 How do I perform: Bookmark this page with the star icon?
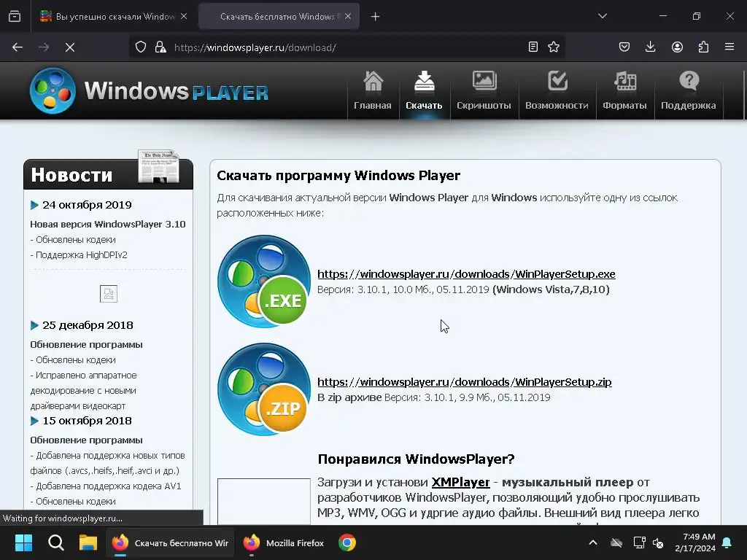pyautogui.click(x=554, y=47)
